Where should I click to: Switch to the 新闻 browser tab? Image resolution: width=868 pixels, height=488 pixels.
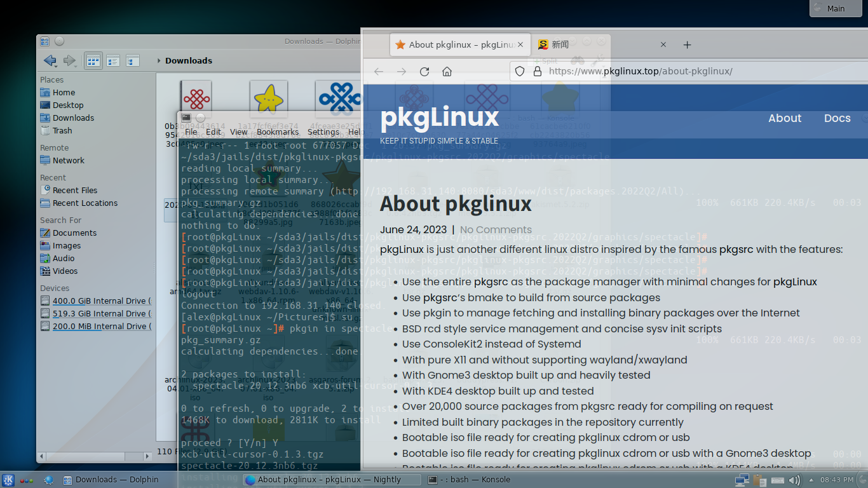(x=559, y=45)
